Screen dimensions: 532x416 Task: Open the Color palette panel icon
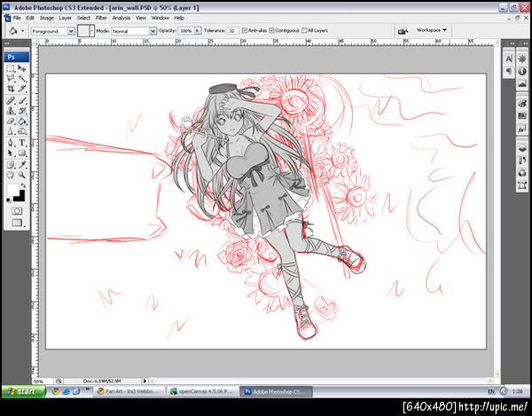pos(522,104)
